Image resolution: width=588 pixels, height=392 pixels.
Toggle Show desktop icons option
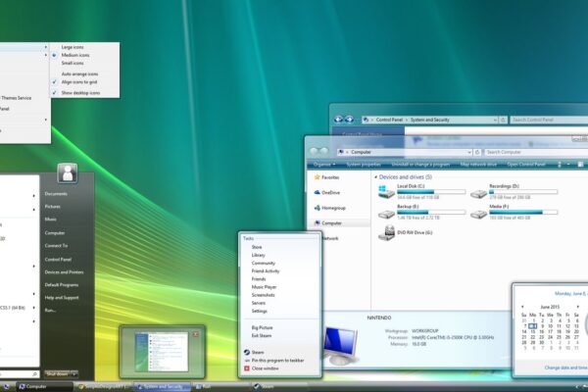(79, 92)
